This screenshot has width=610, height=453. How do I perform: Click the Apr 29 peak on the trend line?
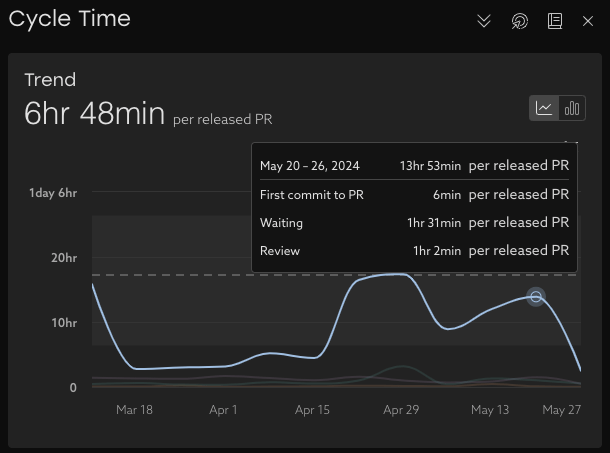pos(399,274)
